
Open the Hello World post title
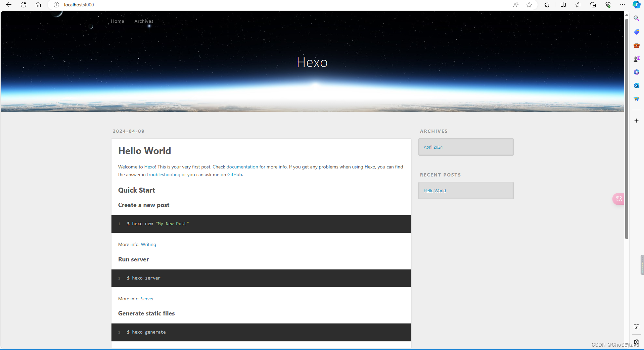tap(144, 151)
